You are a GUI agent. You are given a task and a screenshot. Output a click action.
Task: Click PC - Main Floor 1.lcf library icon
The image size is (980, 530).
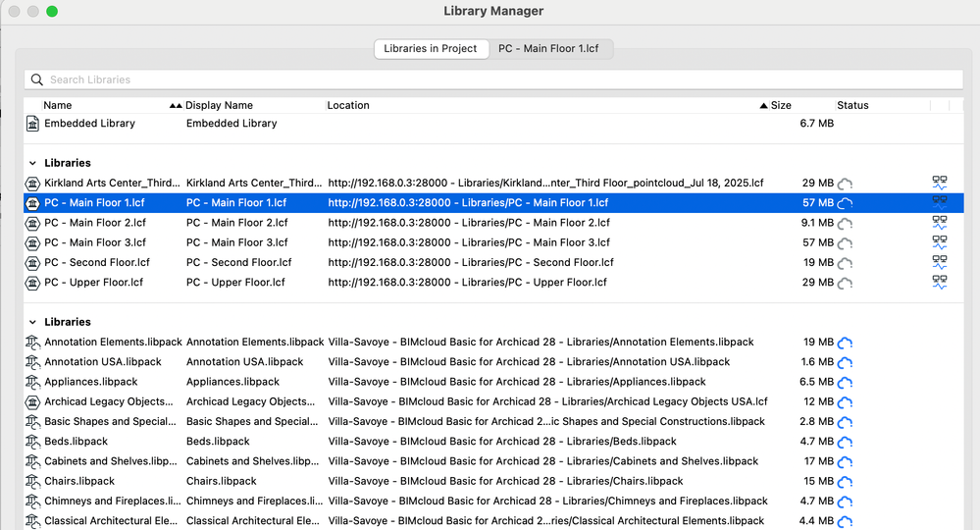tap(32, 203)
